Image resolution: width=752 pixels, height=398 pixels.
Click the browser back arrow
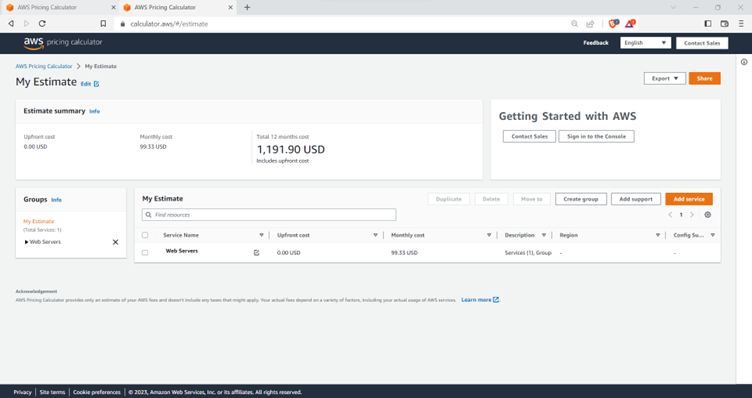click(11, 23)
